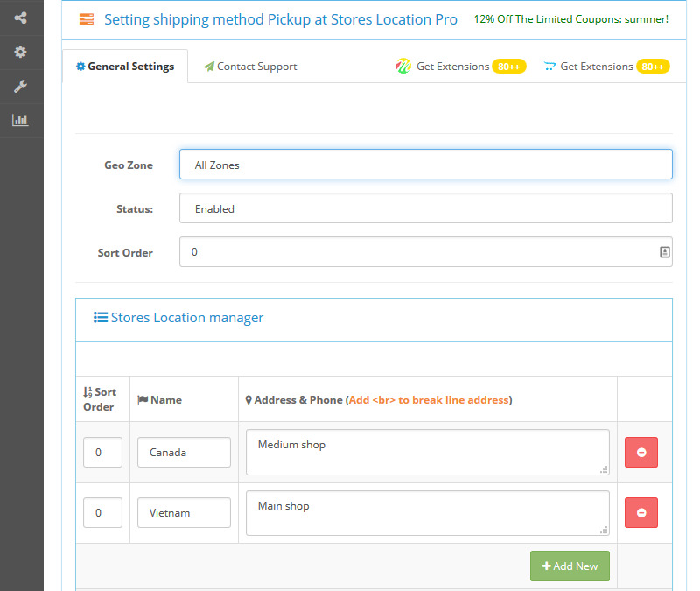This screenshot has width=700, height=591.
Task: Open the bar chart reports icon
Action: coord(20,120)
